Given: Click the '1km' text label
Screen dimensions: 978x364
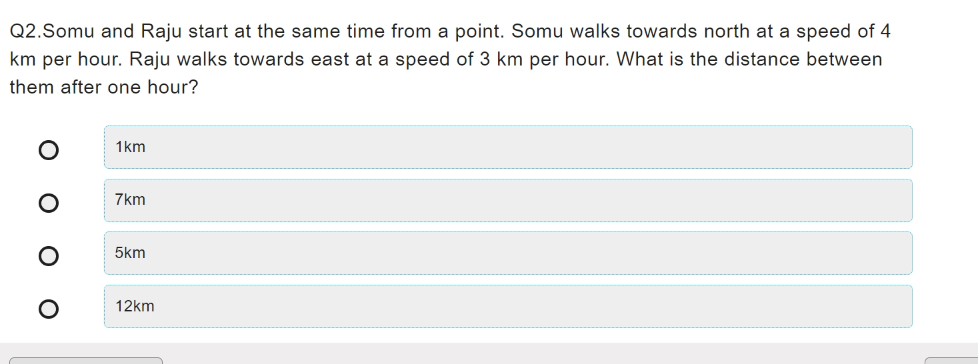Looking at the screenshot, I should click(x=130, y=147).
